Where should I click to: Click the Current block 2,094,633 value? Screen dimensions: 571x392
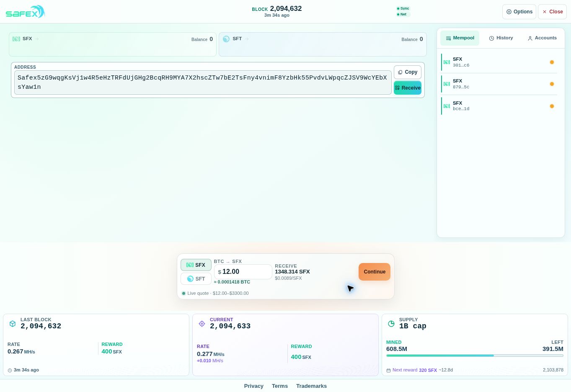coord(230,326)
